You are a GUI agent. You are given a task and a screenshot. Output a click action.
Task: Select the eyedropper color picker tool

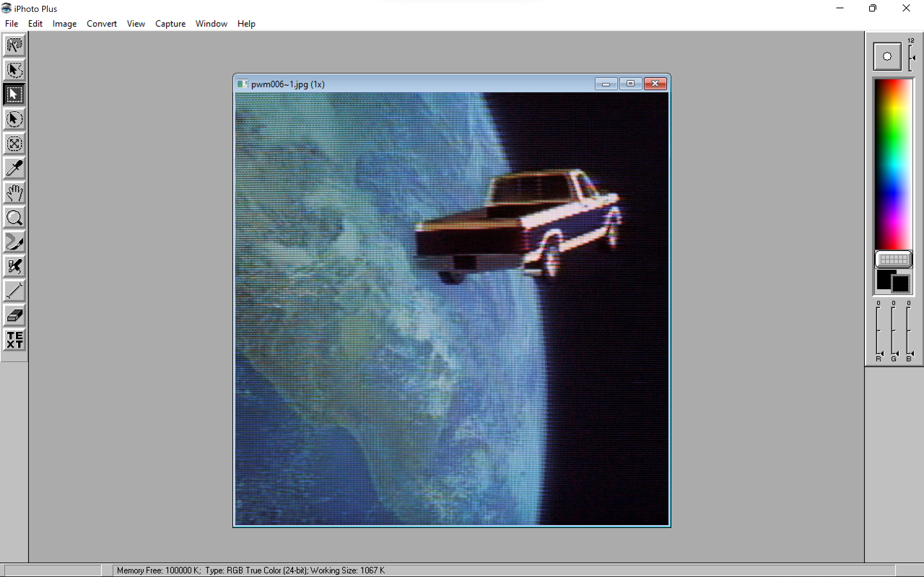(x=14, y=168)
